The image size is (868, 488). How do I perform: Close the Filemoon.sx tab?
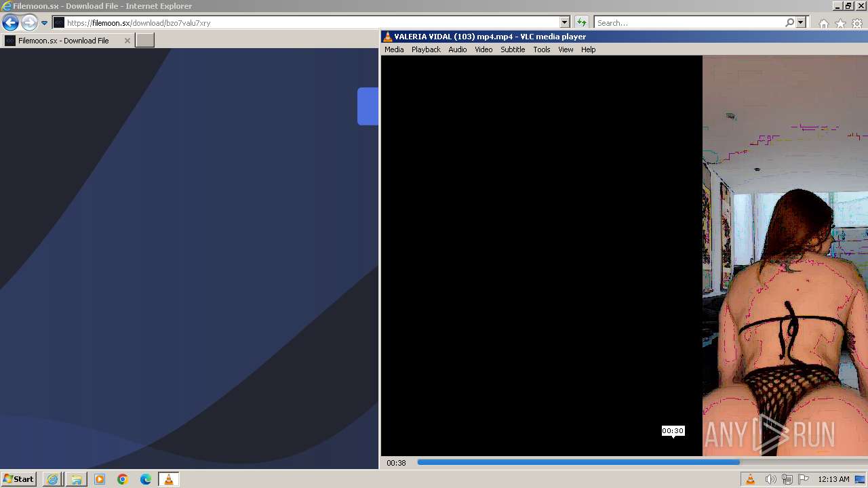coord(127,41)
